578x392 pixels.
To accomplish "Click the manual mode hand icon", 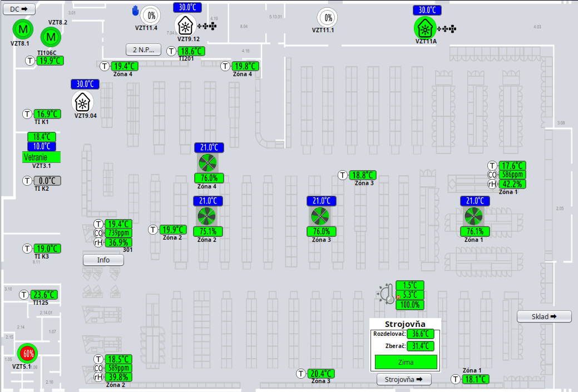I will [x=135, y=11].
